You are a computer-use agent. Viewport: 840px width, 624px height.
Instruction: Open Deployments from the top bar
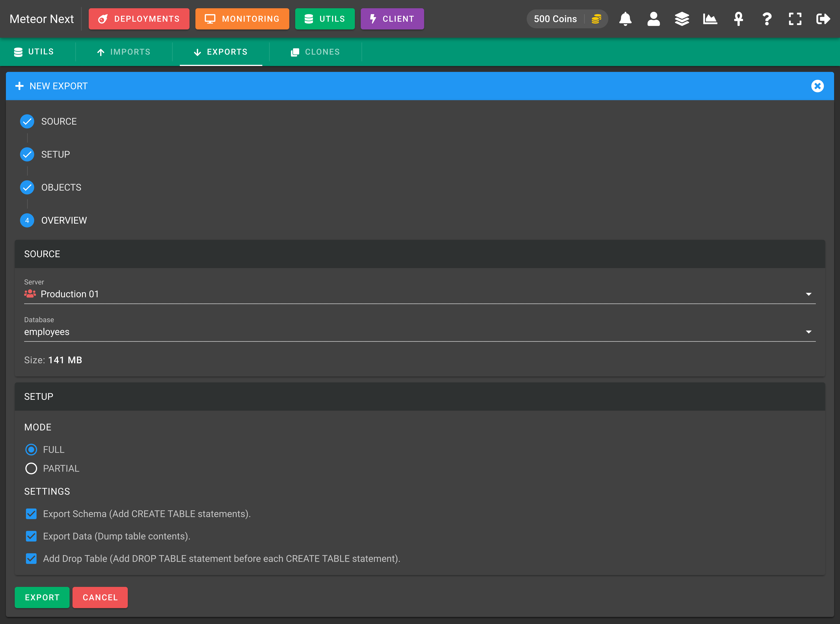[x=139, y=19]
